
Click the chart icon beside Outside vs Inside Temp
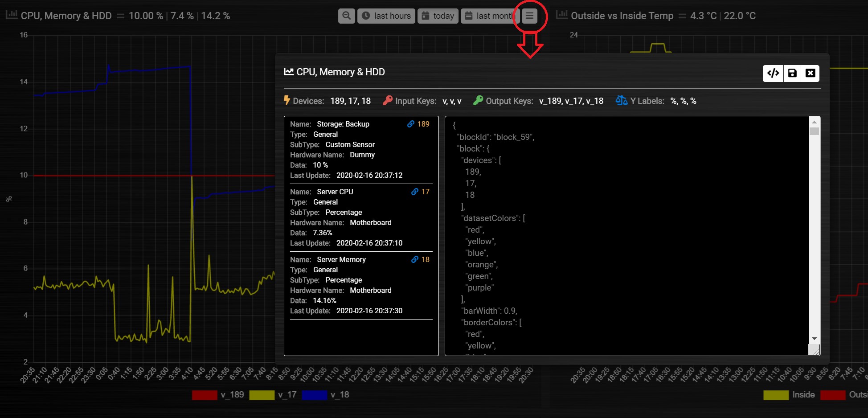(562, 15)
